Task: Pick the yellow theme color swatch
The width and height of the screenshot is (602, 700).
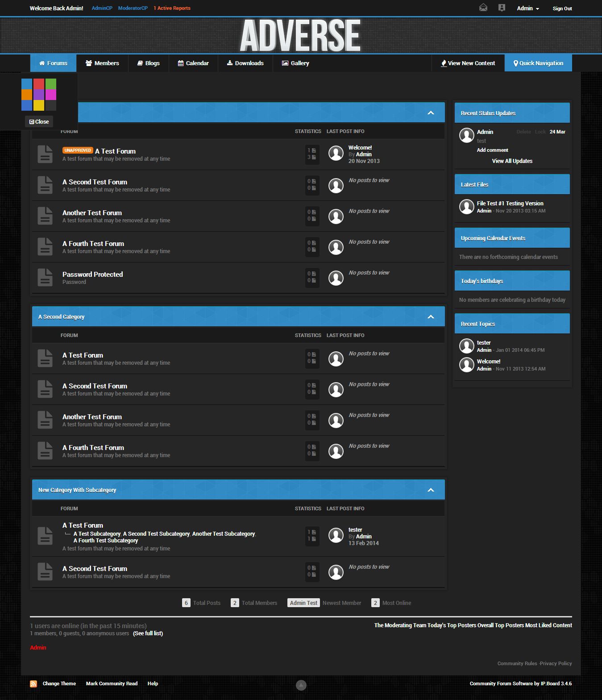Action: [x=39, y=105]
